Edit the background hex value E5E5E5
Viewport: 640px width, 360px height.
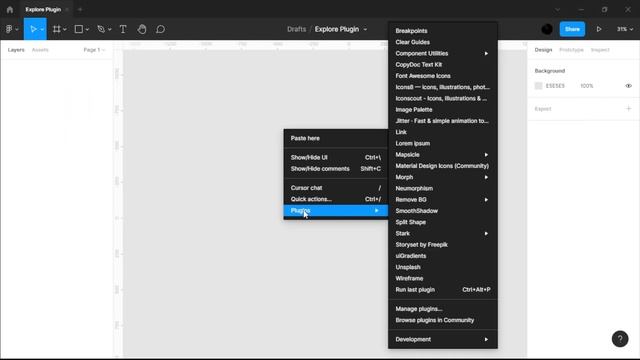pos(555,86)
